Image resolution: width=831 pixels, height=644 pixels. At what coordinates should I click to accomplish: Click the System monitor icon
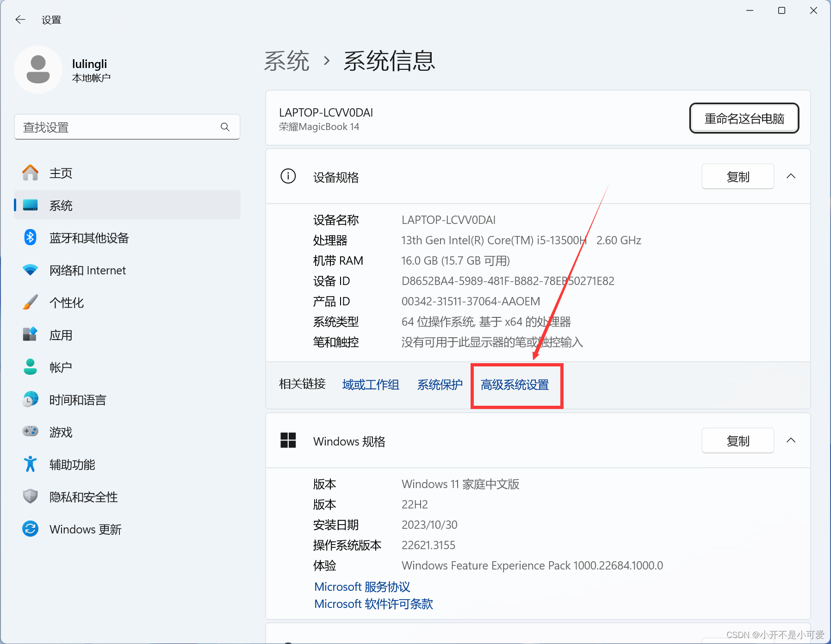coord(31,205)
